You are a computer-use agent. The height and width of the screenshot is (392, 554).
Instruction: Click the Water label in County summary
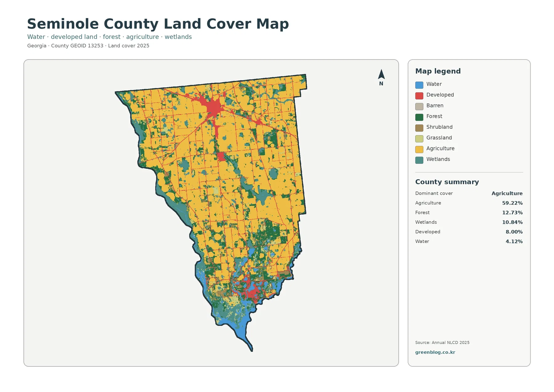[422, 241]
